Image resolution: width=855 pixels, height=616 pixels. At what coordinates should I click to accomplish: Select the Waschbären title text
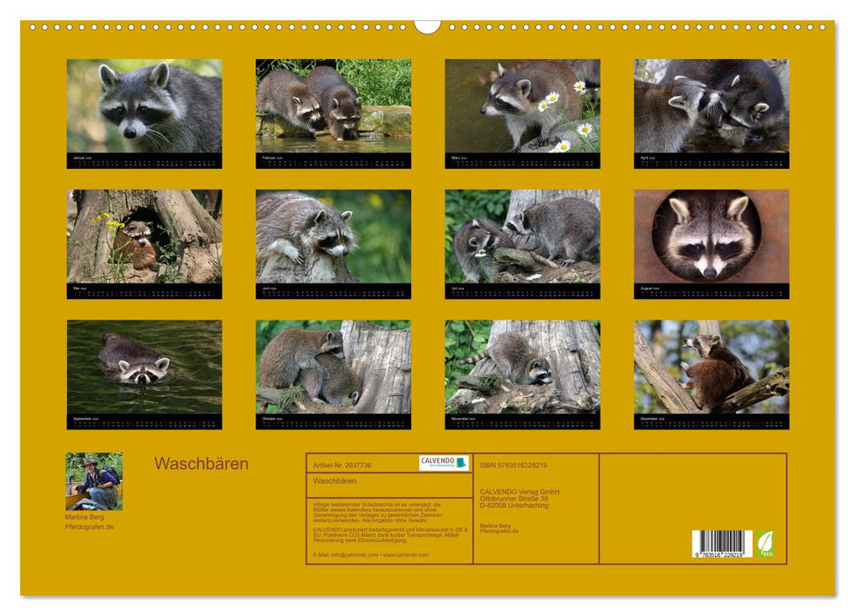[x=203, y=461]
